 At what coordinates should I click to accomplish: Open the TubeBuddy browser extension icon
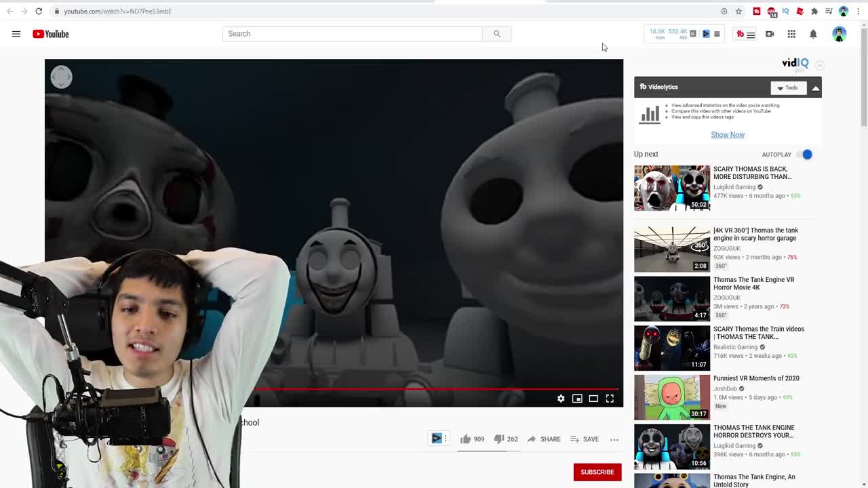coord(757,11)
